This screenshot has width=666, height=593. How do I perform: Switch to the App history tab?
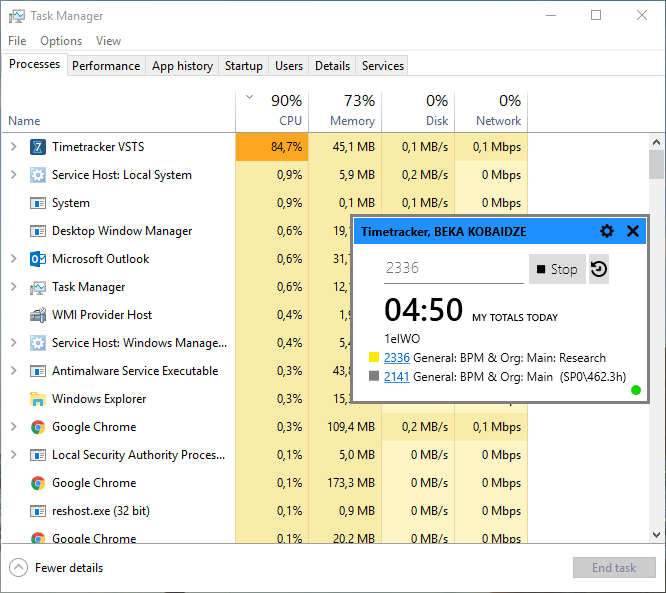click(x=182, y=66)
